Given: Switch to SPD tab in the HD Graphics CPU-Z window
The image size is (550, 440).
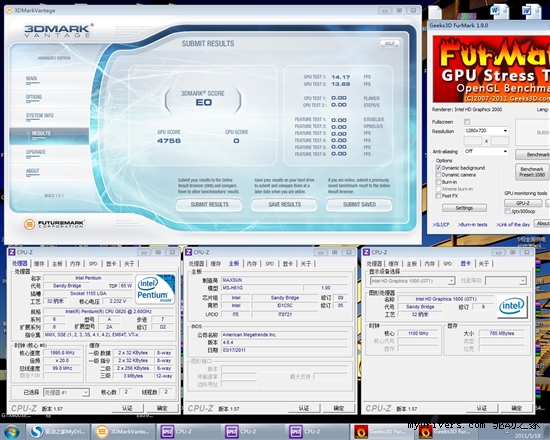Looking at the screenshot, I should tap(447, 264).
